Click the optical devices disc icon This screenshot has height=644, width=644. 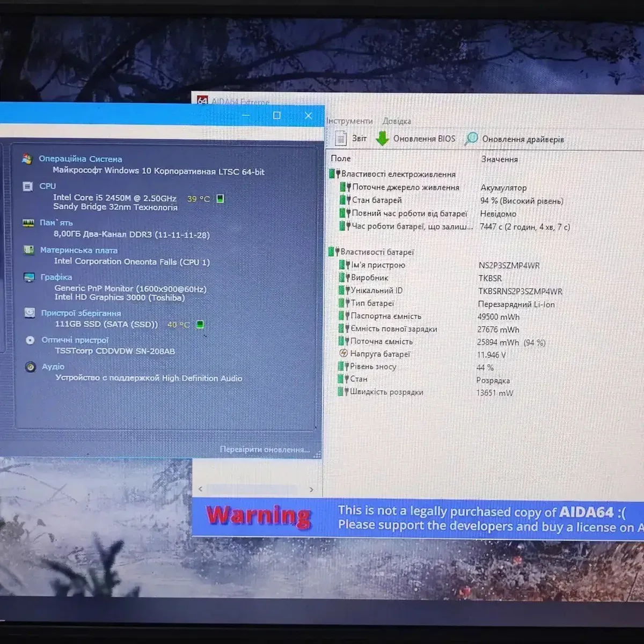30,340
